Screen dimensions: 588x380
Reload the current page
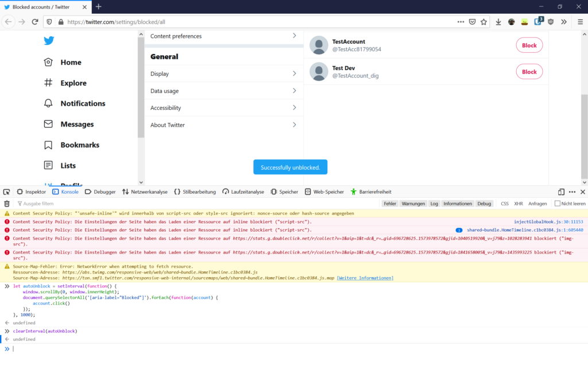35,22
